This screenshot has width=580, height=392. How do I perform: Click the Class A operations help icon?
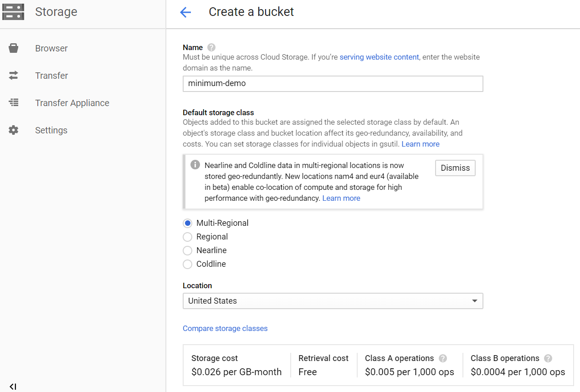tap(442, 358)
